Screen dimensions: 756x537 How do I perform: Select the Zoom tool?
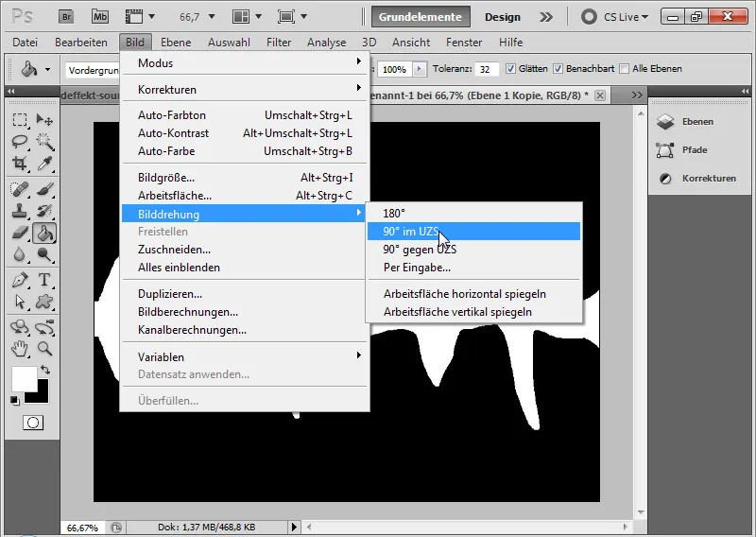44,348
